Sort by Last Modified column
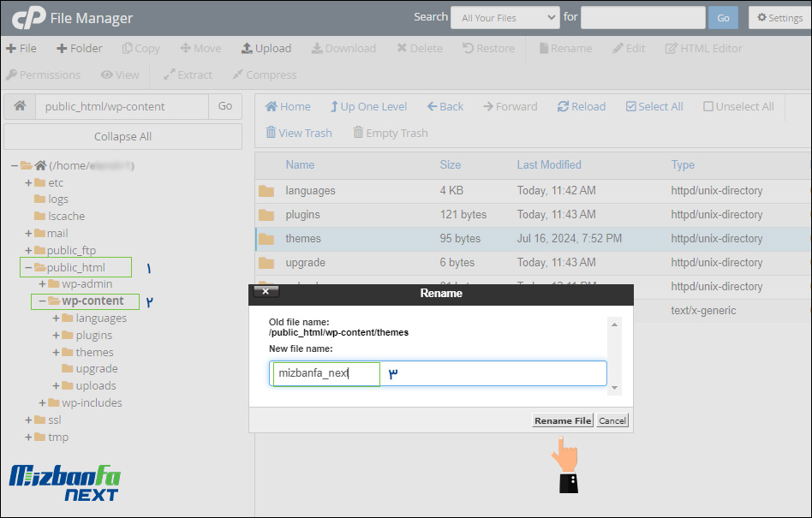 click(x=549, y=164)
